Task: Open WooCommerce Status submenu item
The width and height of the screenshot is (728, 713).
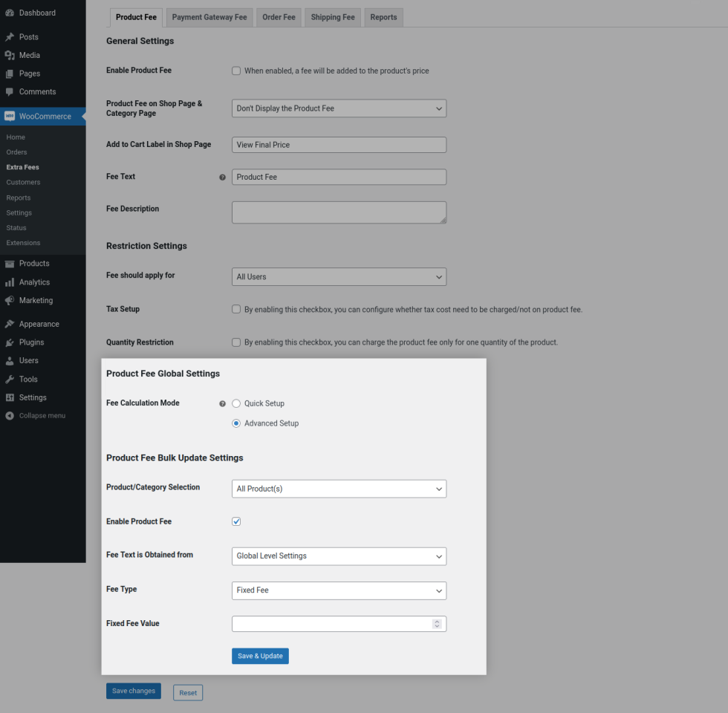Action: coord(16,228)
